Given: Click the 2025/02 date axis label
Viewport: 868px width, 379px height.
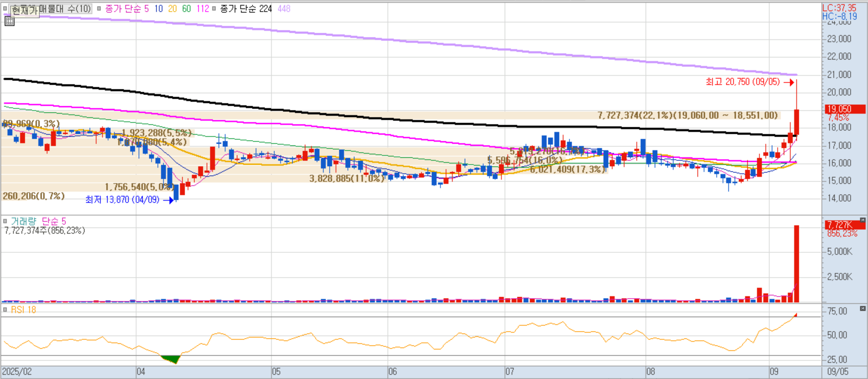Looking at the screenshot, I should coord(17,372).
